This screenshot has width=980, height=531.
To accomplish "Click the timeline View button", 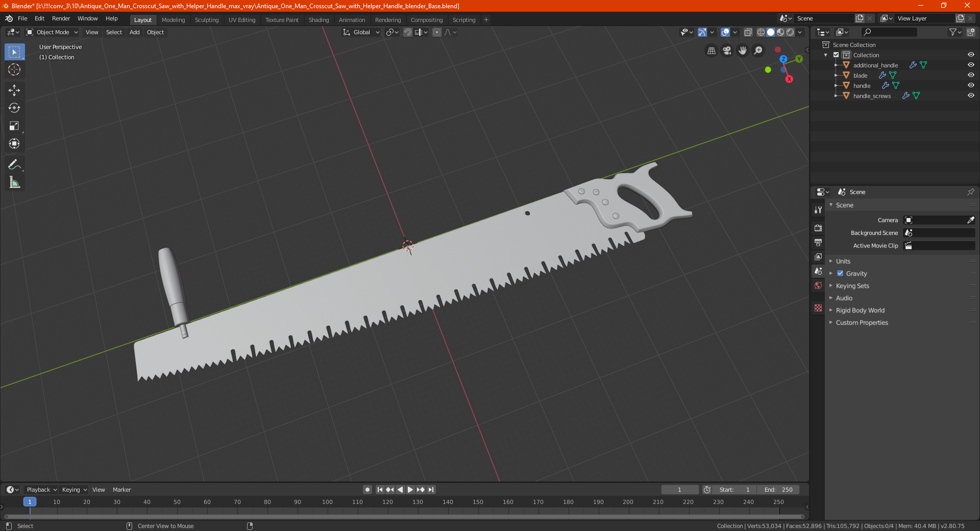I will [99, 490].
